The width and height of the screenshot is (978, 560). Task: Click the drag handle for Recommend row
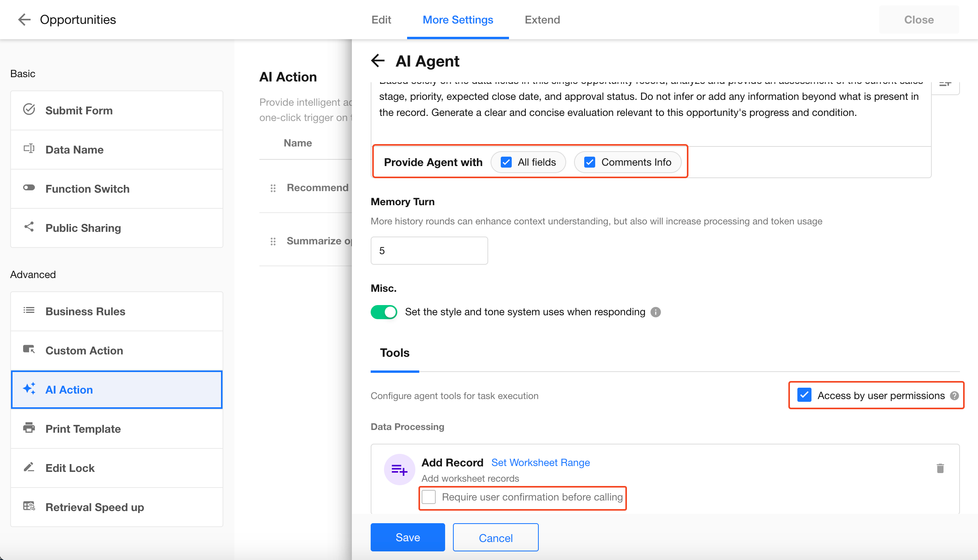click(x=273, y=188)
